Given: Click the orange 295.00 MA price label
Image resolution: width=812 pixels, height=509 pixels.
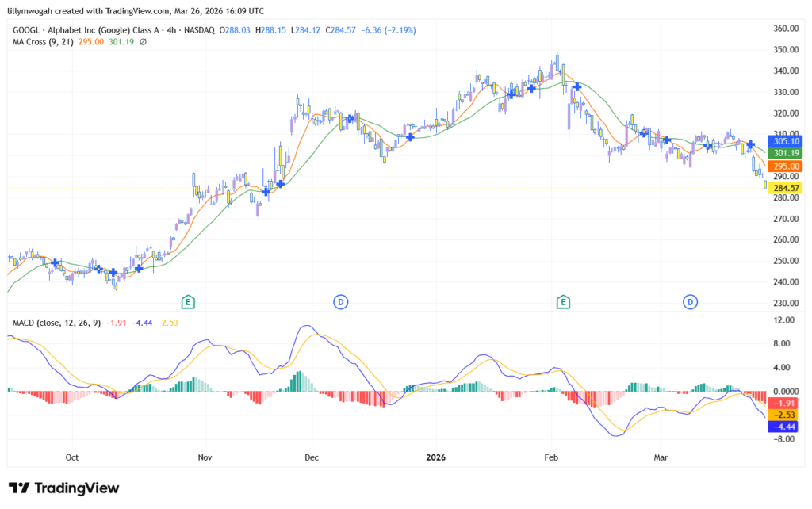Looking at the screenshot, I should (785, 166).
